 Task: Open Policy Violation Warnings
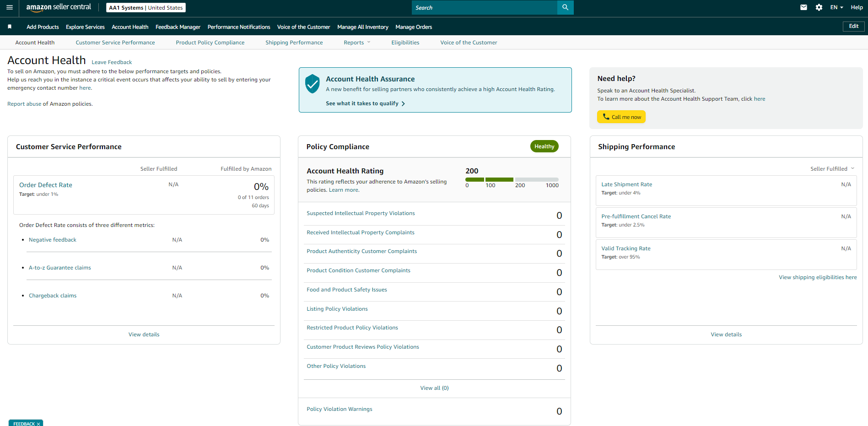(x=340, y=409)
